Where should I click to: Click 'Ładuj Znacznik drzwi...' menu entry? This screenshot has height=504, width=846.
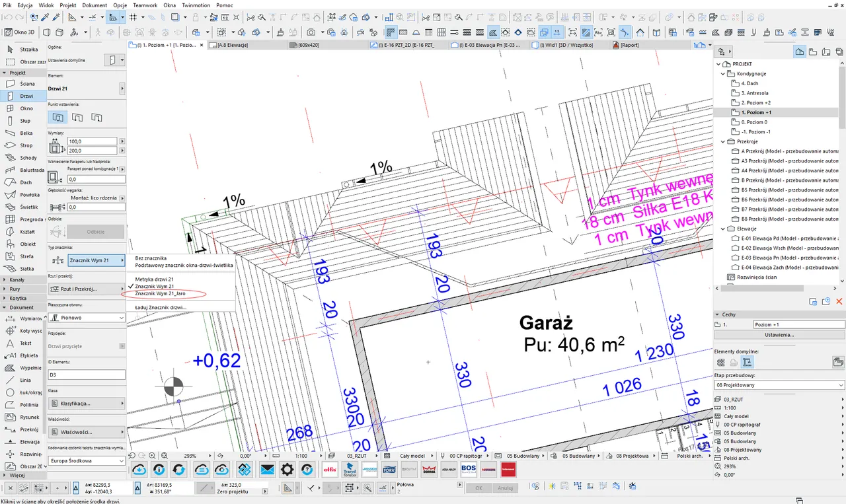coord(161,307)
